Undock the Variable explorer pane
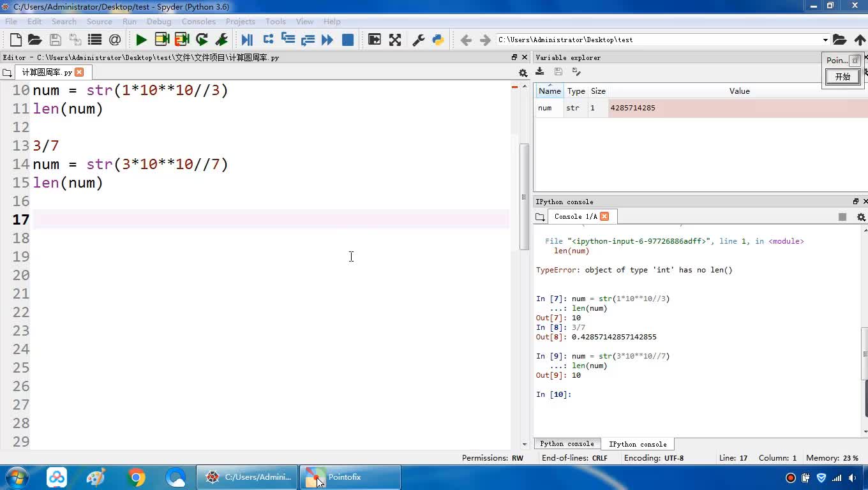The width and height of the screenshot is (868, 490). point(856,57)
